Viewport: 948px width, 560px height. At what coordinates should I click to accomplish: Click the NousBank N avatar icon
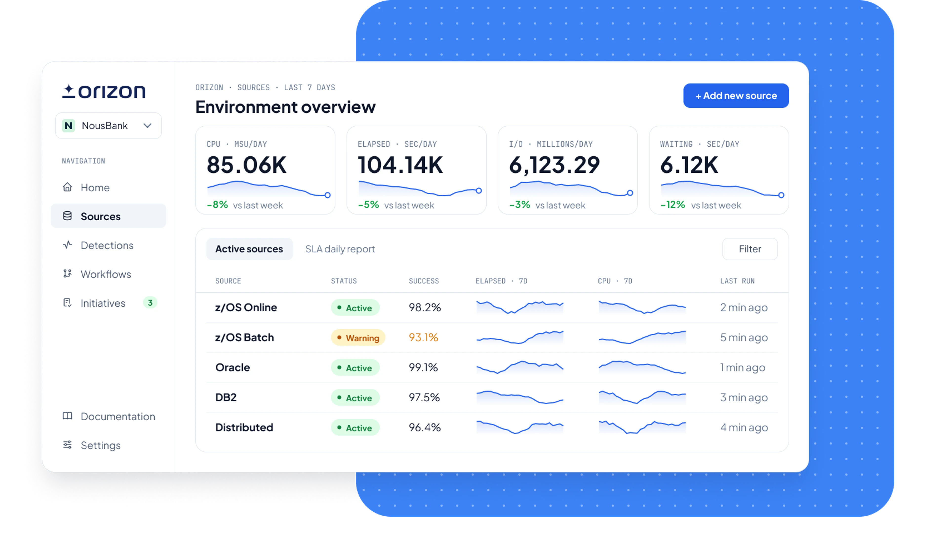coord(68,126)
